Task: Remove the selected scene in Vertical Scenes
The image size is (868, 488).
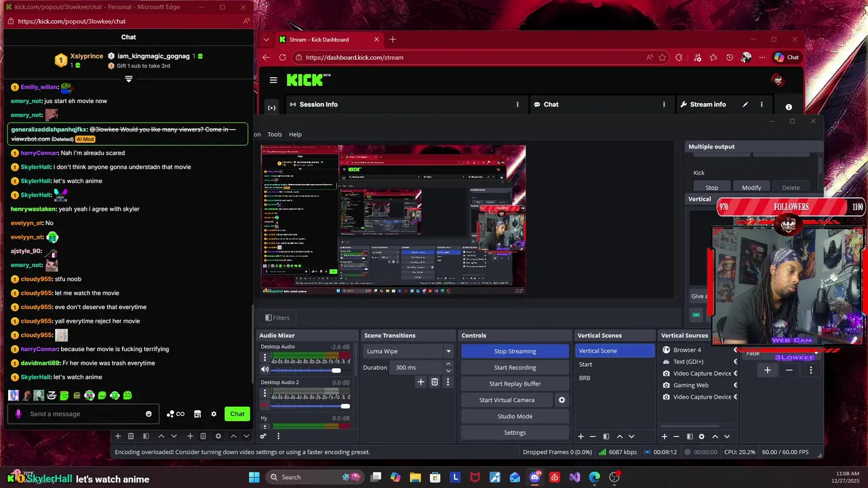Action: [x=593, y=436]
